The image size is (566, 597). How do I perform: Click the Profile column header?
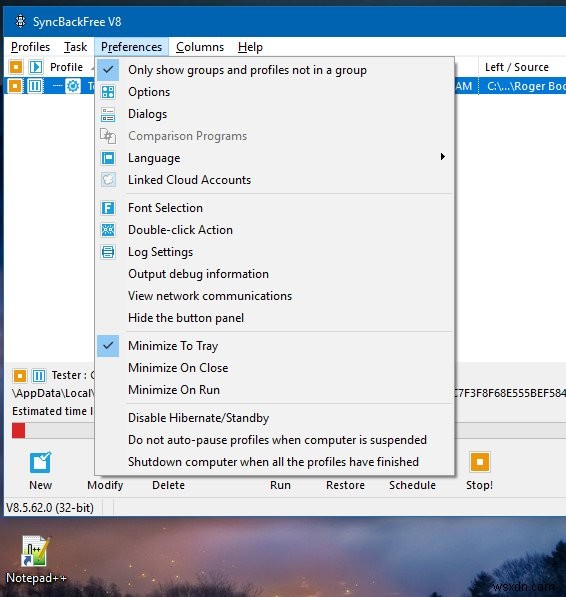point(67,67)
